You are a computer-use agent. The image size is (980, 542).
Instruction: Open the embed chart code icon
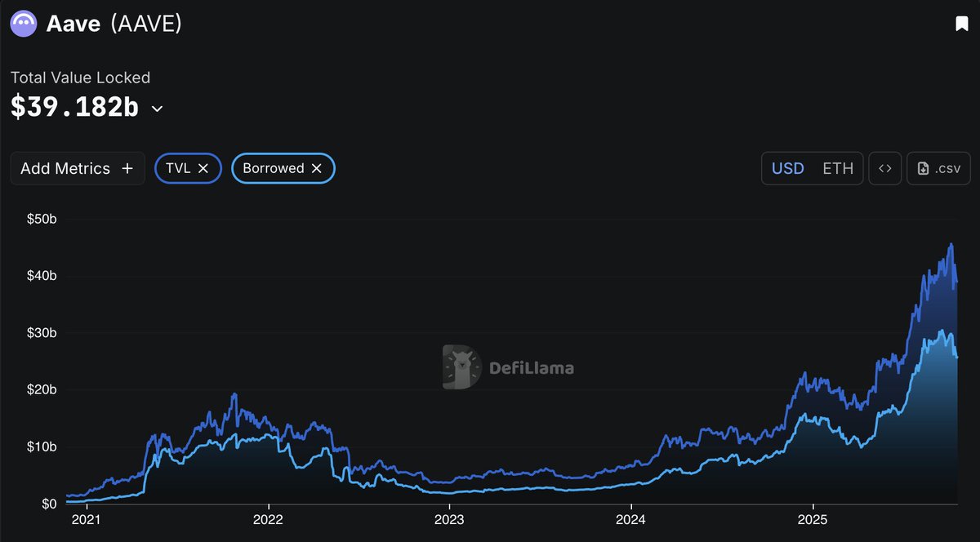click(x=884, y=168)
